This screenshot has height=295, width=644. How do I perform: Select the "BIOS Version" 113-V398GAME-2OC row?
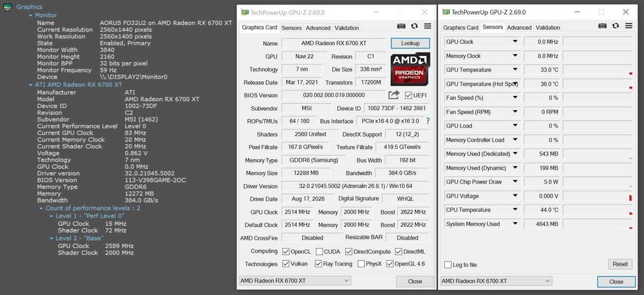click(x=111, y=180)
